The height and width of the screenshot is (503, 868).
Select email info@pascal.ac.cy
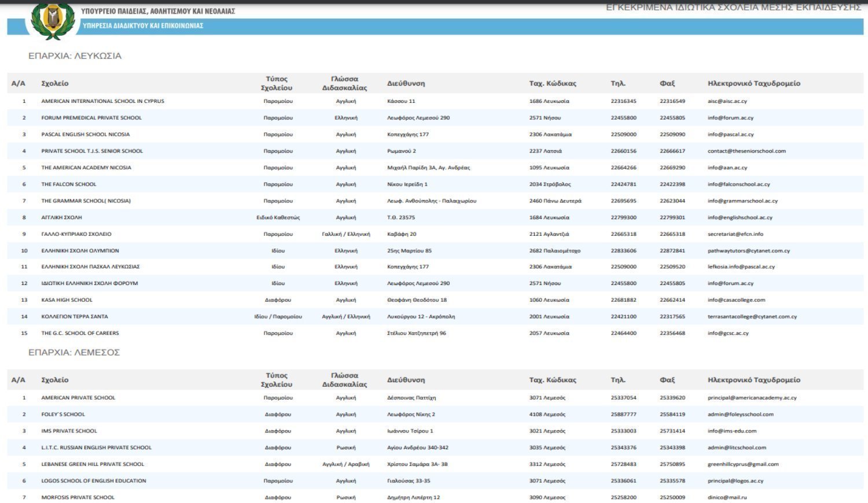click(x=731, y=135)
